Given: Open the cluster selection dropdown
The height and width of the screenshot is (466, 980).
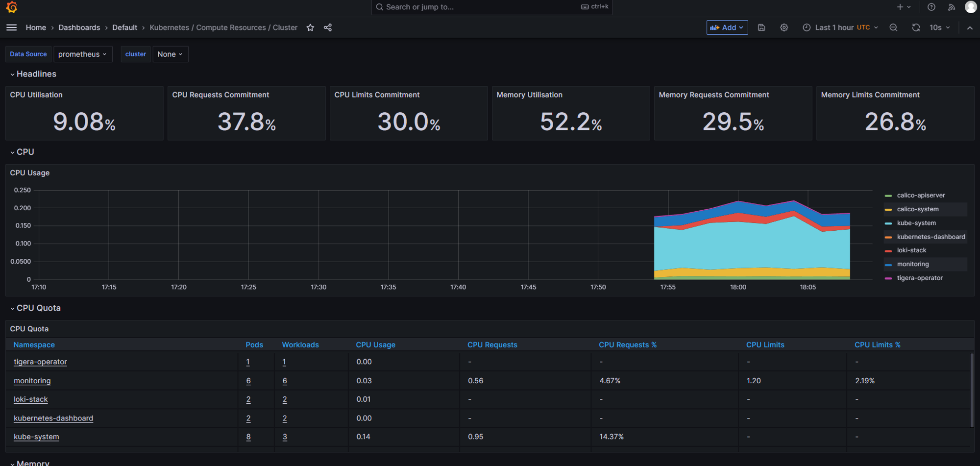Looking at the screenshot, I should click(170, 54).
